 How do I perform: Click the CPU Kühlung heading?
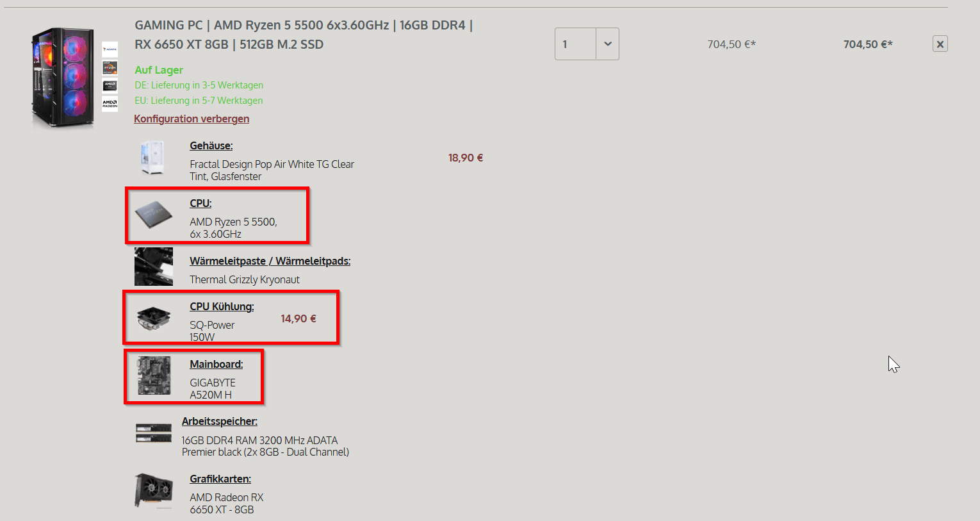click(x=222, y=306)
